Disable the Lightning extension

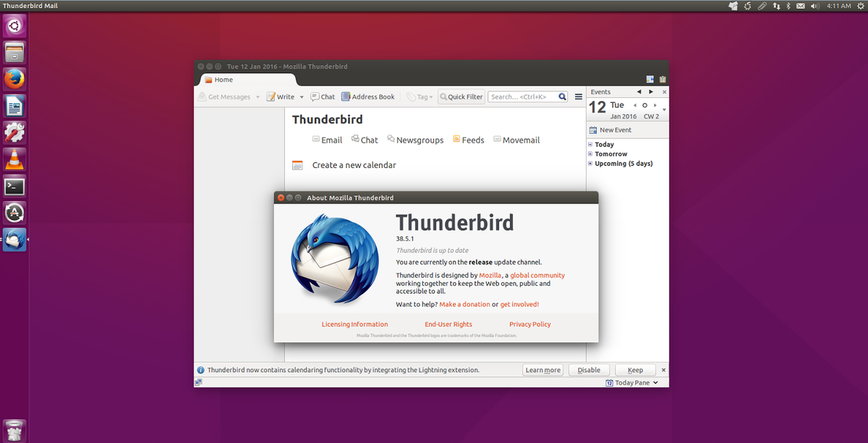coord(589,370)
